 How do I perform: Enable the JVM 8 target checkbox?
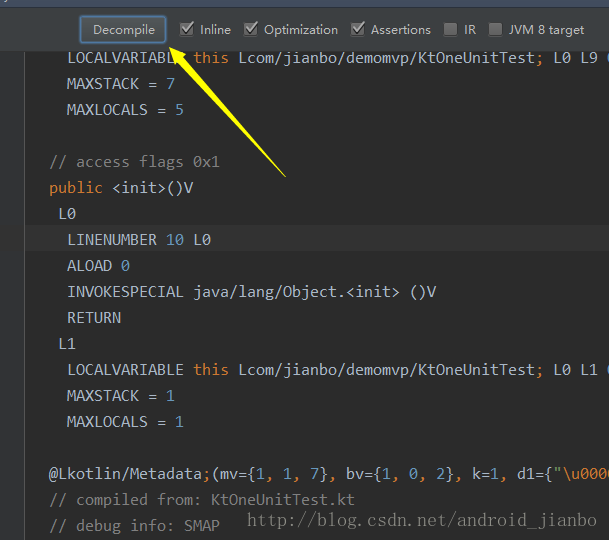[495, 29]
